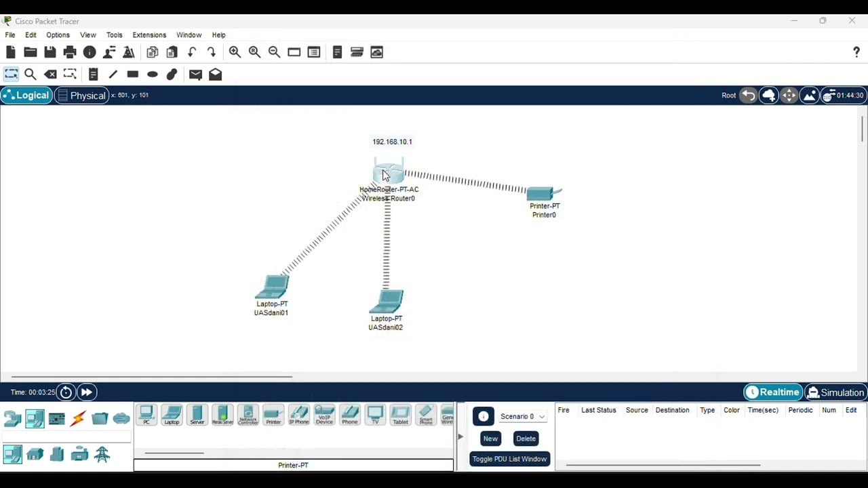Pick the PC device from the palette

[146, 415]
